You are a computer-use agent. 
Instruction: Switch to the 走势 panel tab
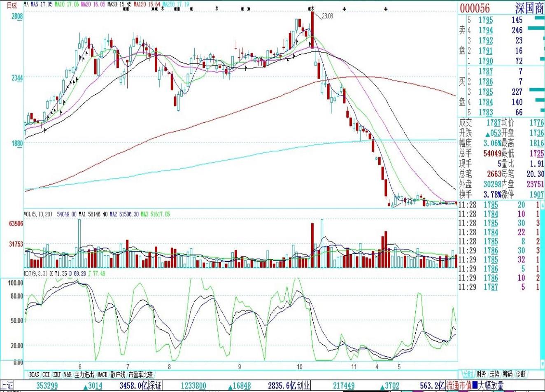494,374
